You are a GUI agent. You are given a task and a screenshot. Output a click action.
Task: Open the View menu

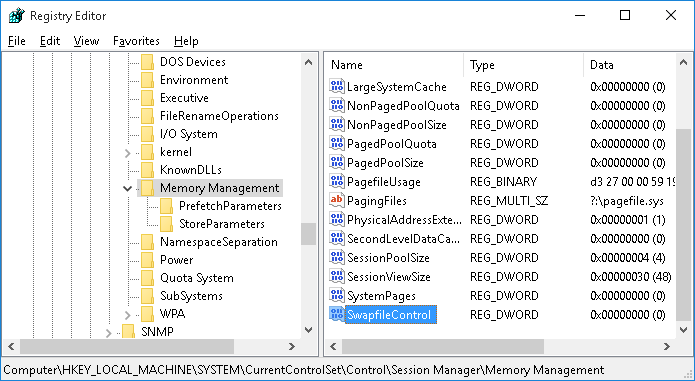click(86, 41)
